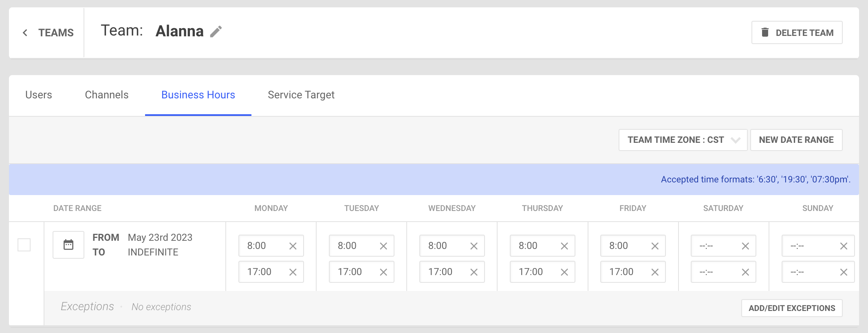
Task: Clear Sunday end time with X icon
Action: pos(844,272)
